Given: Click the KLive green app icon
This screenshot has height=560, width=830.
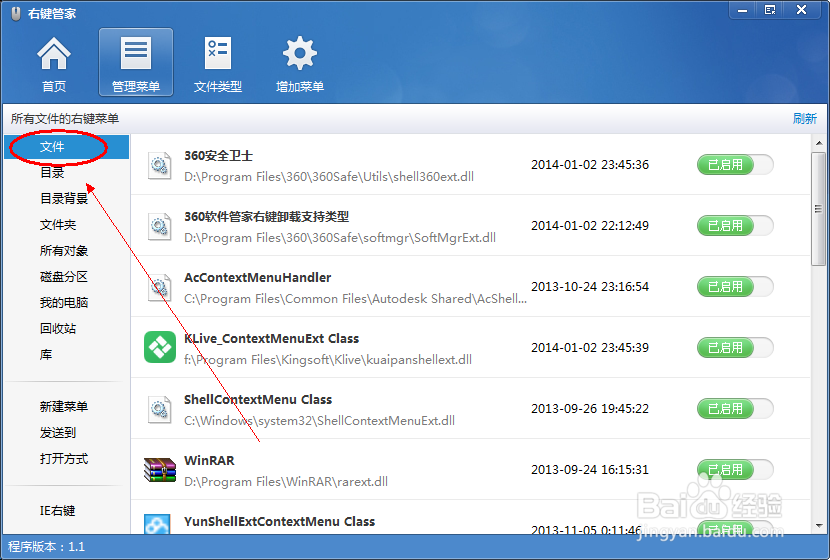Looking at the screenshot, I should point(159,347).
